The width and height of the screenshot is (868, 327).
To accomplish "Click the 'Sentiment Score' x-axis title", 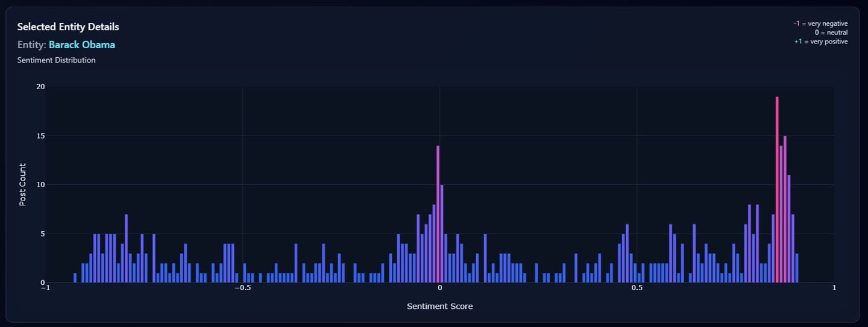I will [x=440, y=307].
